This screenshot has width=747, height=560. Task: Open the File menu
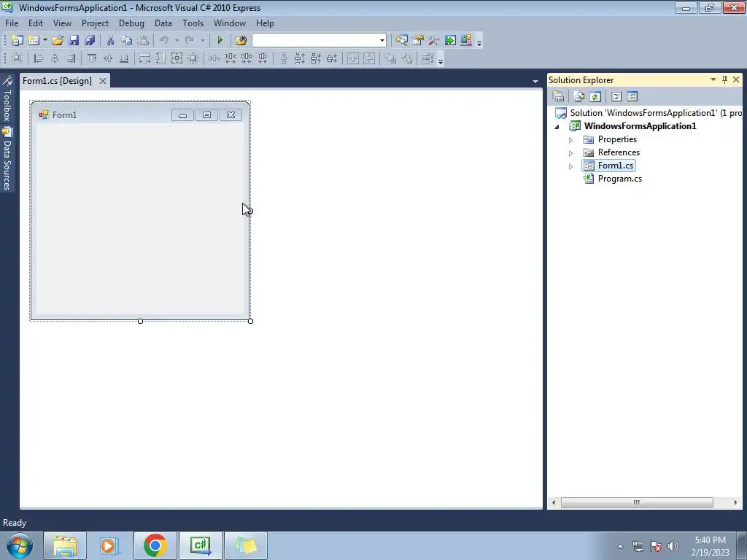coord(12,23)
